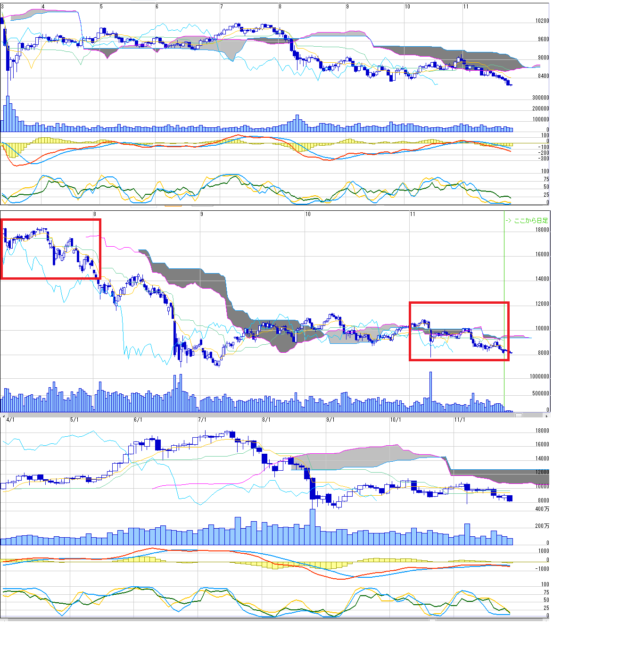
Task: Click the 10/1 date axis label
Action: click(396, 420)
